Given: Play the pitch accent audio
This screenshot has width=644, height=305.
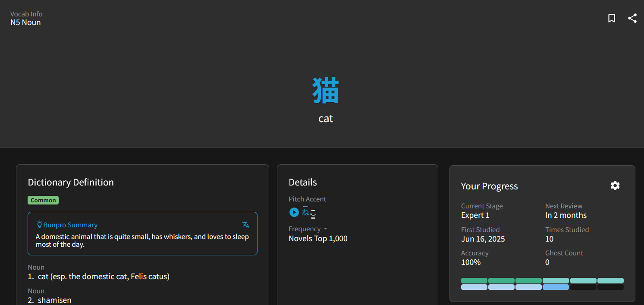Looking at the screenshot, I should [x=294, y=212].
